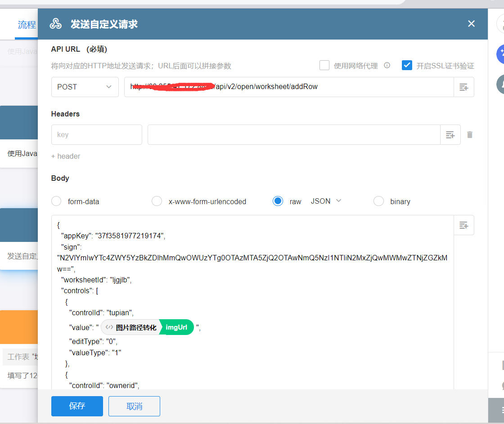
Task: Open the POST method dropdown
Action: pyautogui.click(x=85, y=87)
